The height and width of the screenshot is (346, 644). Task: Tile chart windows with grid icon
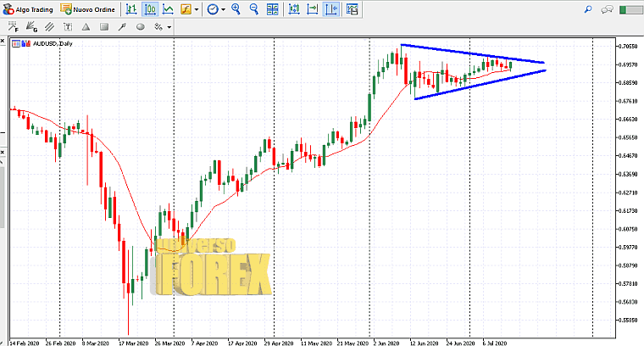coord(273,9)
